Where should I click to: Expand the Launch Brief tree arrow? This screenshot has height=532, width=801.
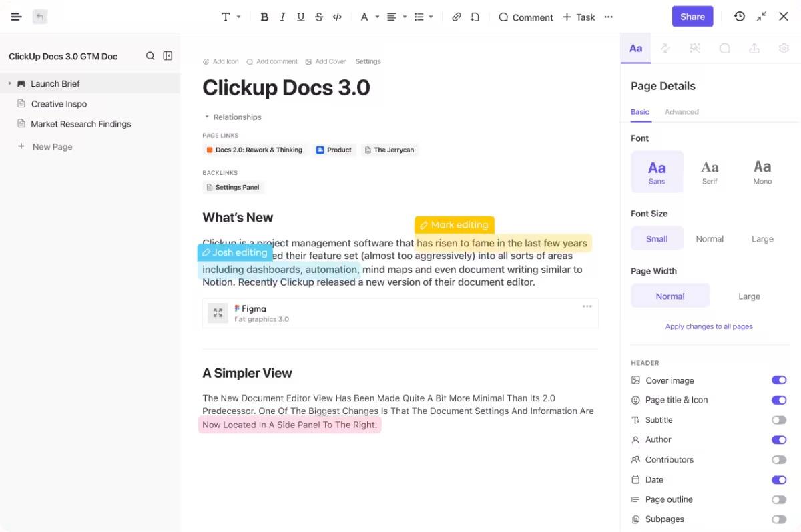9,83
